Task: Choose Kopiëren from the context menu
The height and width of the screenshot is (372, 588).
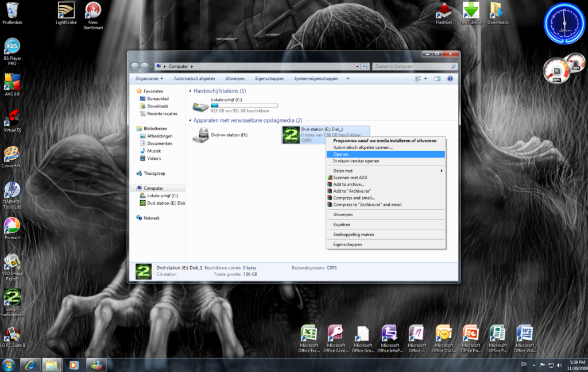Action: click(x=386, y=224)
